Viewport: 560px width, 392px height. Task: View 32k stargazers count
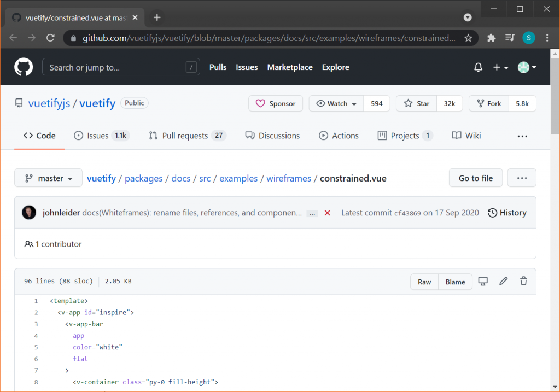[450, 103]
